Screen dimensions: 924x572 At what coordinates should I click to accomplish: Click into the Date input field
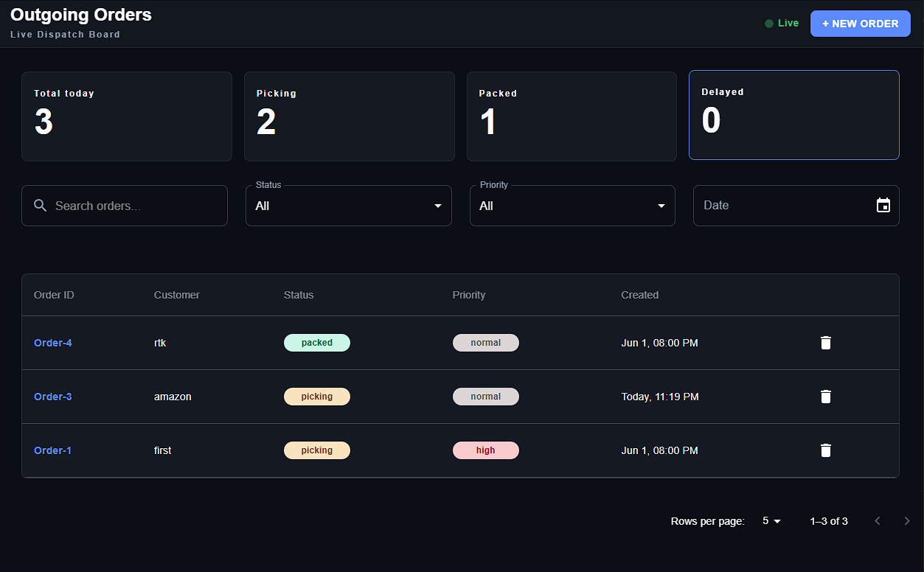pos(796,206)
